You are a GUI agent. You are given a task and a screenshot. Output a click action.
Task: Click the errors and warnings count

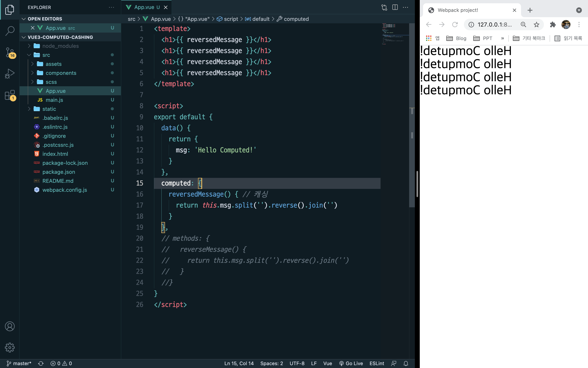click(61, 363)
